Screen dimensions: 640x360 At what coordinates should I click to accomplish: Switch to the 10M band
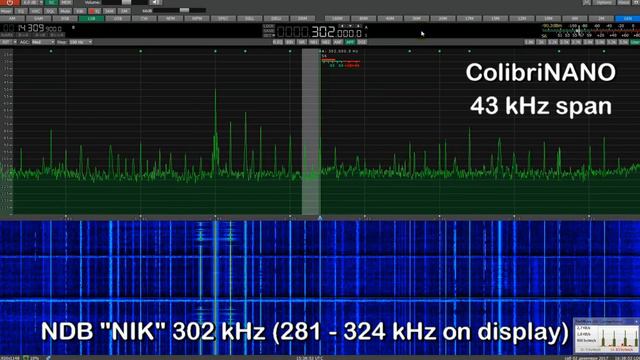pos(548,18)
